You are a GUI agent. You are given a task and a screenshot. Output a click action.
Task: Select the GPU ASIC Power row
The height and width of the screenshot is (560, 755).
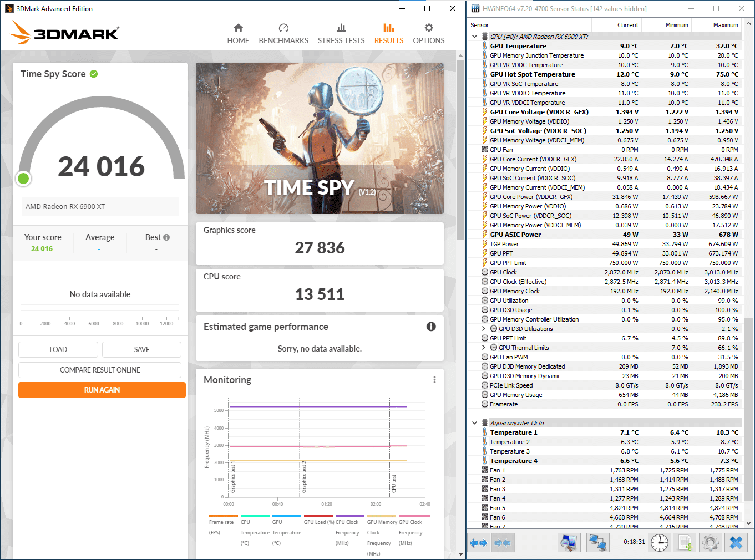point(605,235)
